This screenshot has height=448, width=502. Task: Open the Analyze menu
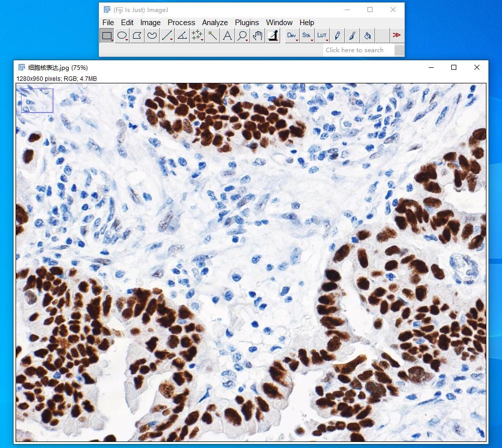[215, 23]
